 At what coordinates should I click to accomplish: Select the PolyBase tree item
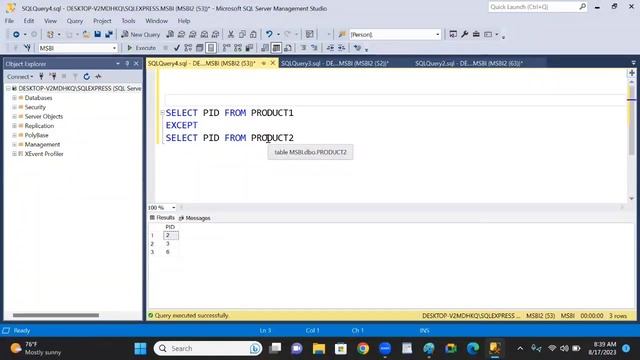click(x=36, y=135)
